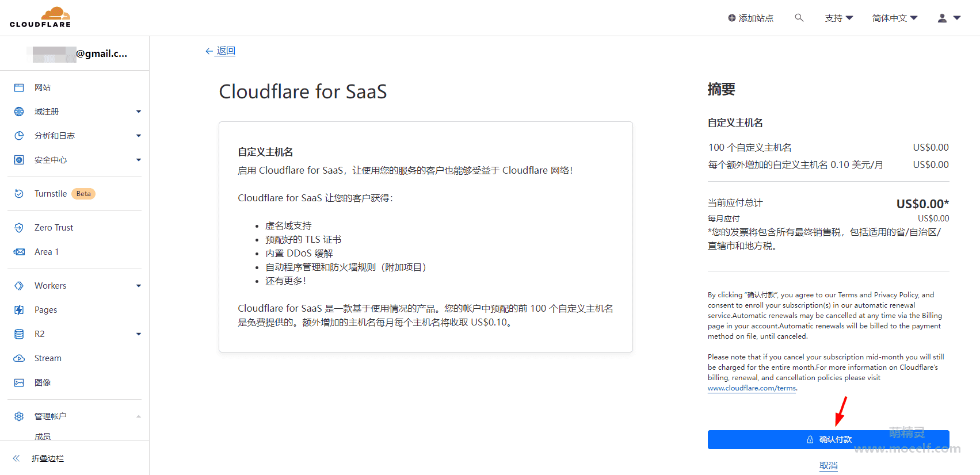Screen dimensions: 980x475
Task: Open the user account menu
Action: (950, 18)
